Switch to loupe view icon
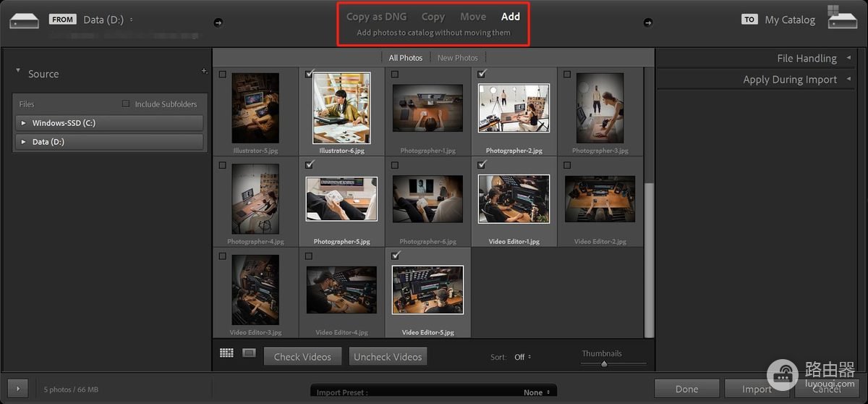 click(x=249, y=353)
